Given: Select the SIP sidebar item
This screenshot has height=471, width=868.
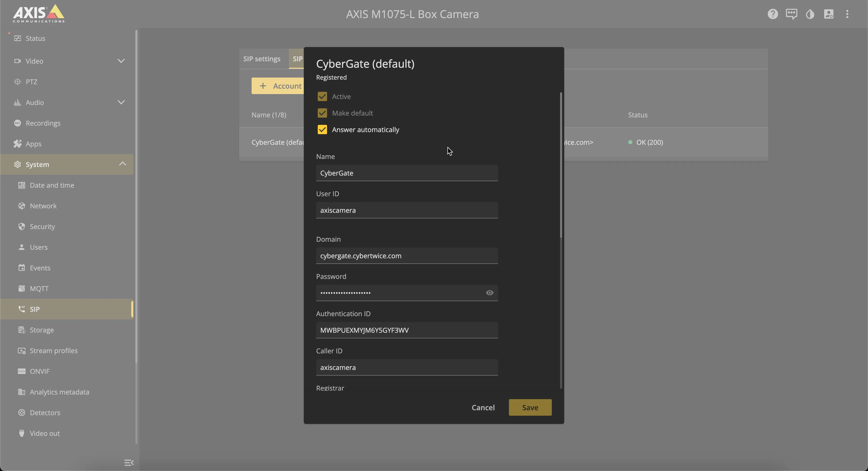Looking at the screenshot, I should click(x=67, y=309).
